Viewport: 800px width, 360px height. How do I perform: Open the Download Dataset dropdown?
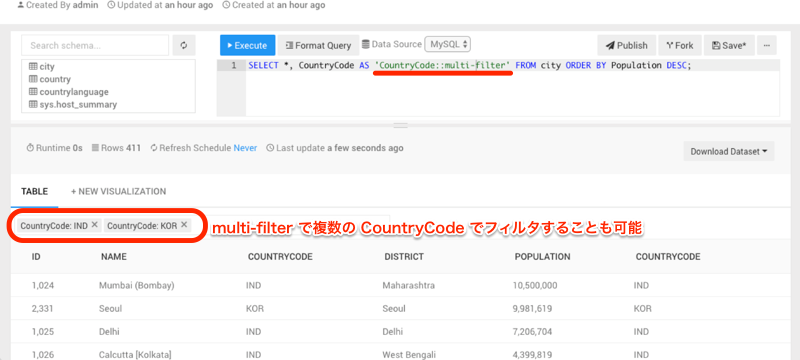(729, 151)
